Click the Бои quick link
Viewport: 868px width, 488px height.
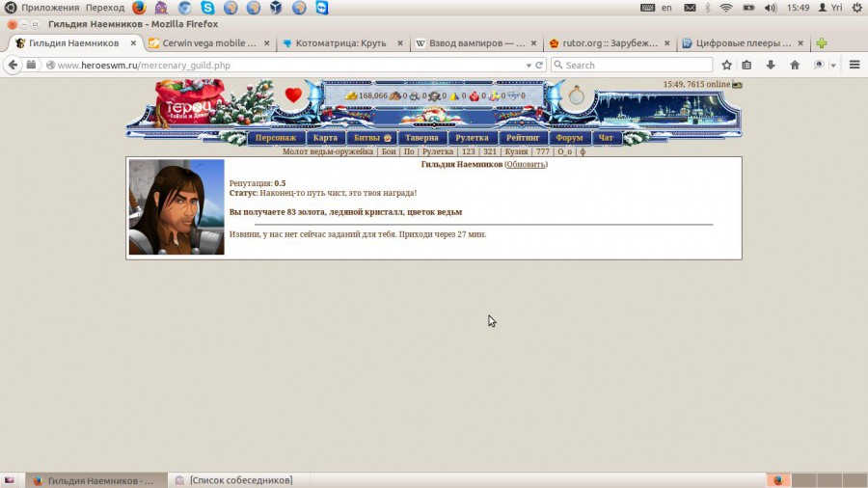coord(389,151)
